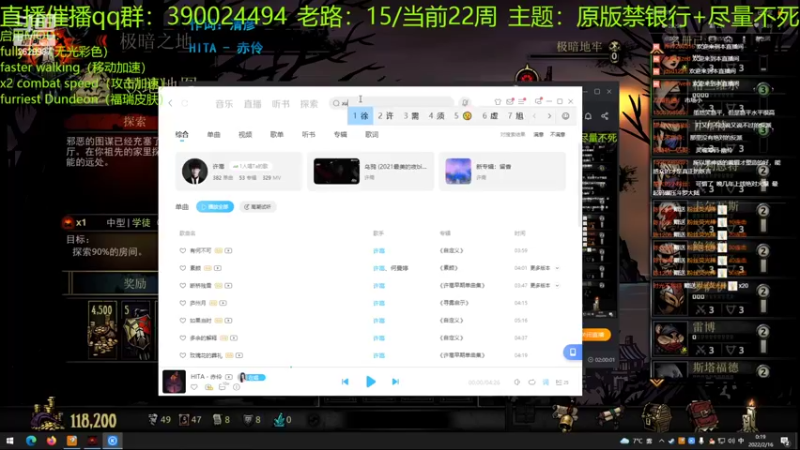Refresh the page with the reload icon
This screenshot has height=450, width=800.
(185, 104)
